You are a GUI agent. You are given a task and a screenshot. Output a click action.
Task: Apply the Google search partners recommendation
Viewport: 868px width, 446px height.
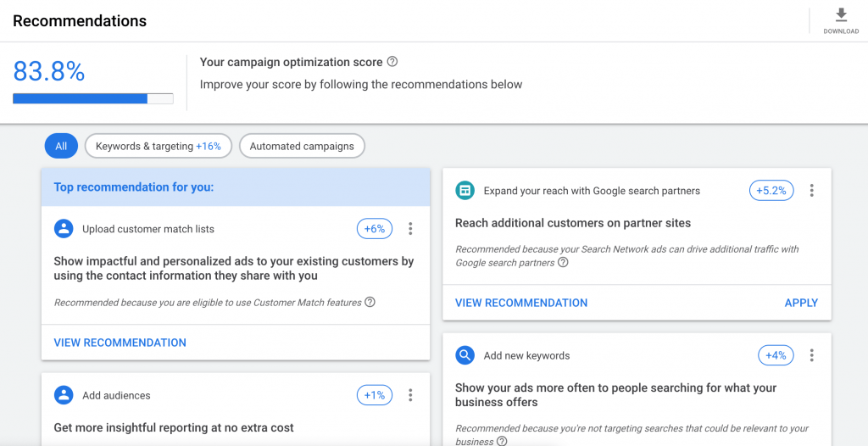(x=801, y=303)
